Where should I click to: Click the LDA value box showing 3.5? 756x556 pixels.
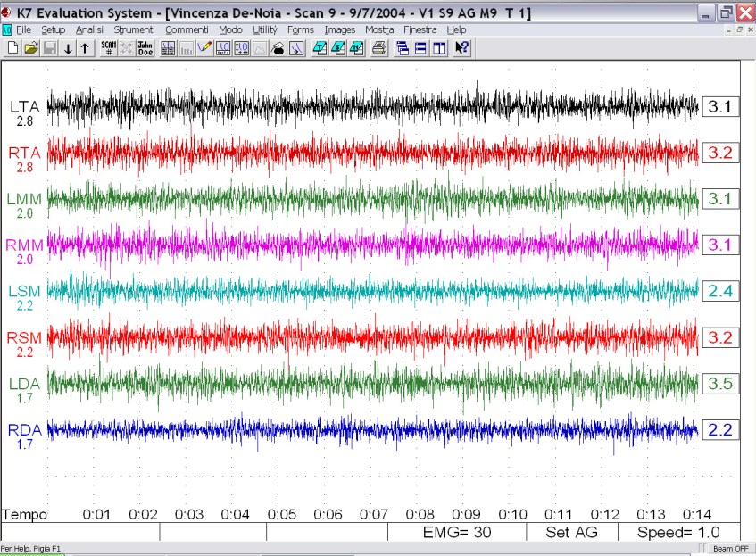point(720,384)
